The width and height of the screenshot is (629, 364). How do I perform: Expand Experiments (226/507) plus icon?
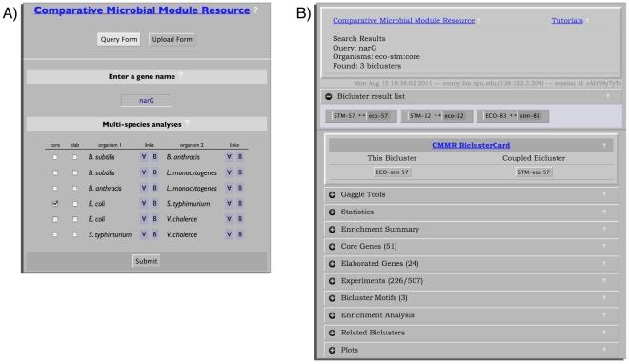tap(333, 281)
